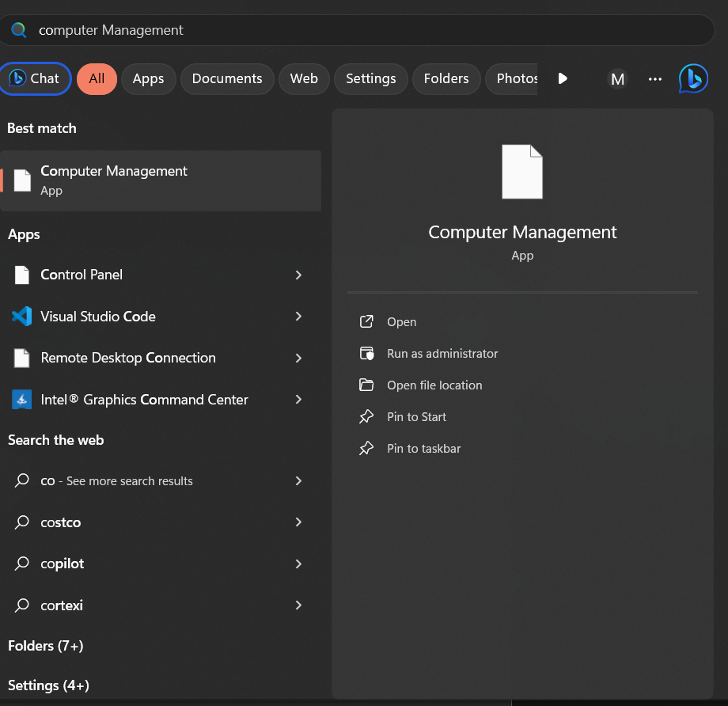Click the search box containing computer Management
728x706 pixels.
tap(356, 30)
